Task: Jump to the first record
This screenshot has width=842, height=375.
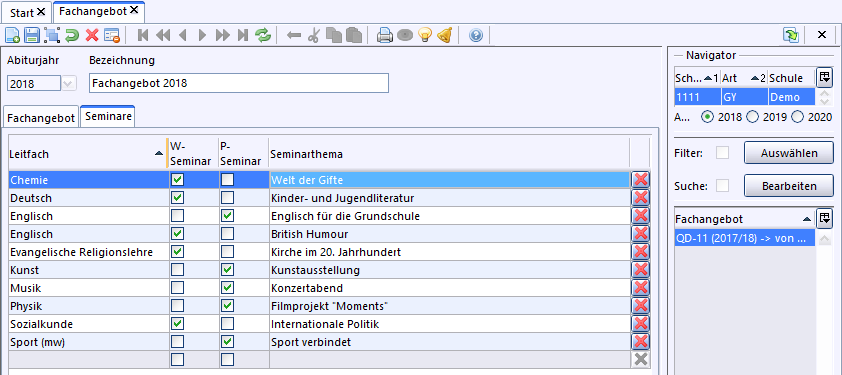Action: pos(143,35)
